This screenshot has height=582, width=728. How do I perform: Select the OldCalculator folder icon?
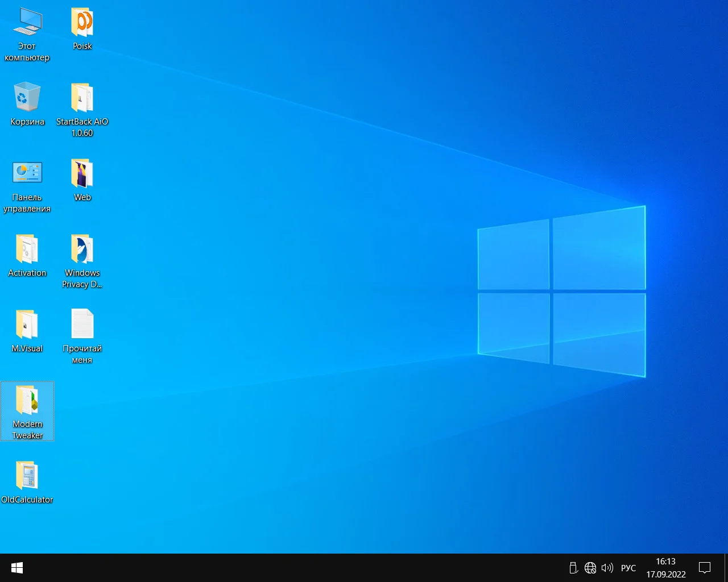(x=27, y=476)
